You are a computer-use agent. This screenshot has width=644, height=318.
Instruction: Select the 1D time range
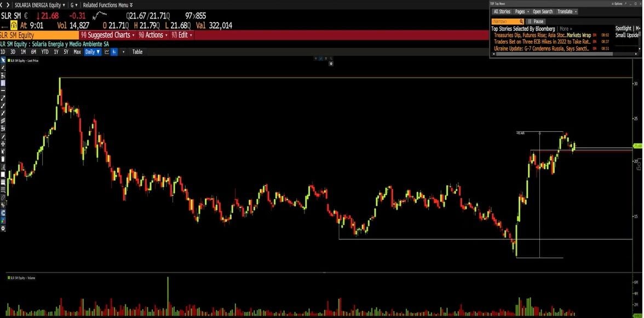tap(3, 51)
